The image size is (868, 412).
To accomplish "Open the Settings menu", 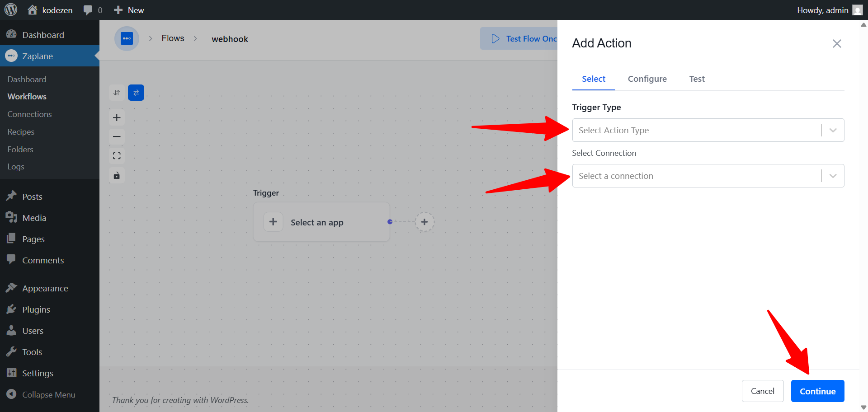I will click(x=50, y=373).
